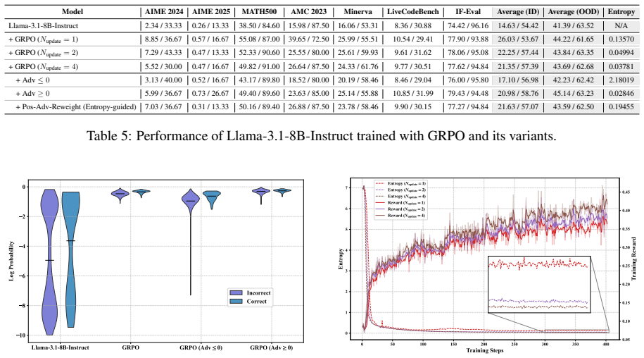Click the cell '76.00 / 95.80'
This screenshot has height=358, width=644.
click(468, 80)
